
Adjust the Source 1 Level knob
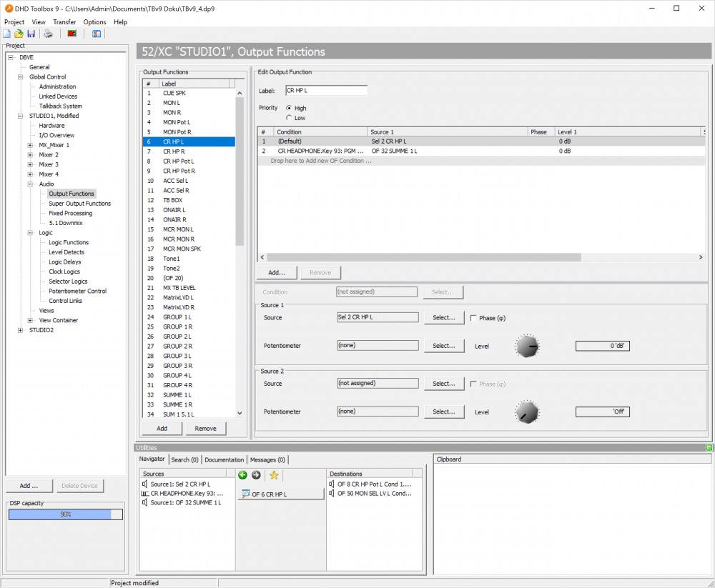click(x=527, y=346)
